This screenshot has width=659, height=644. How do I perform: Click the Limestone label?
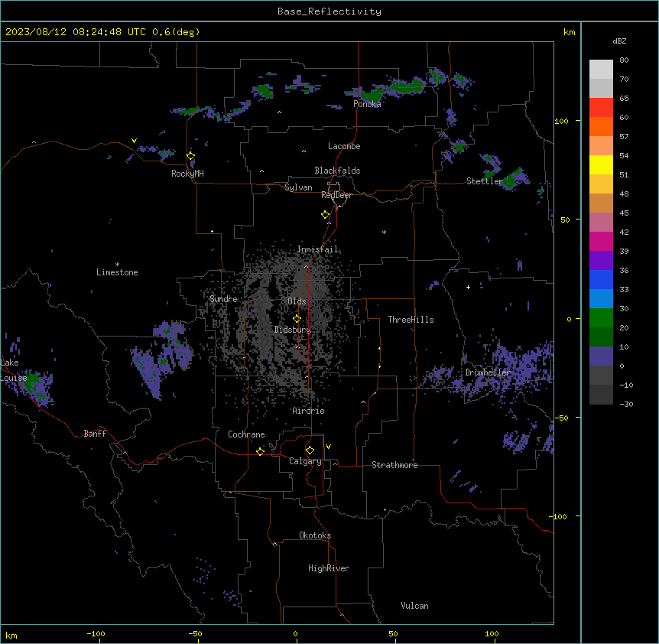pos(117,272)
